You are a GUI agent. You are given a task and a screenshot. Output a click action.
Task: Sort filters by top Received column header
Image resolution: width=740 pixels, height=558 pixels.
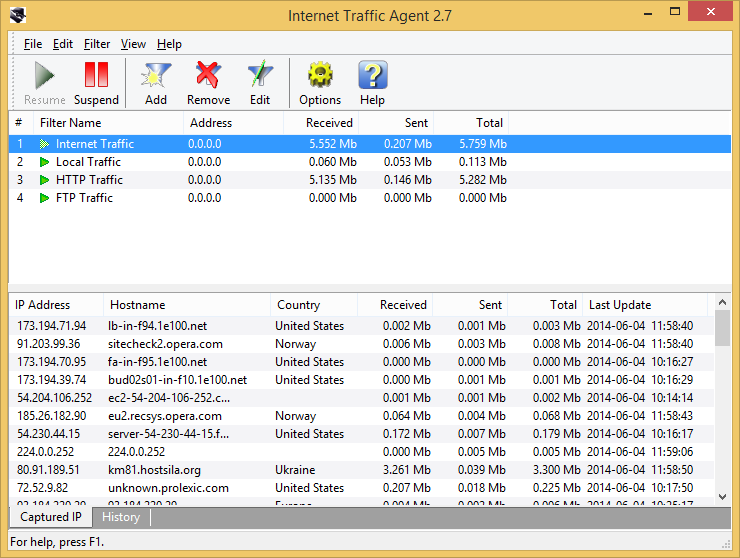click(321, 123)
